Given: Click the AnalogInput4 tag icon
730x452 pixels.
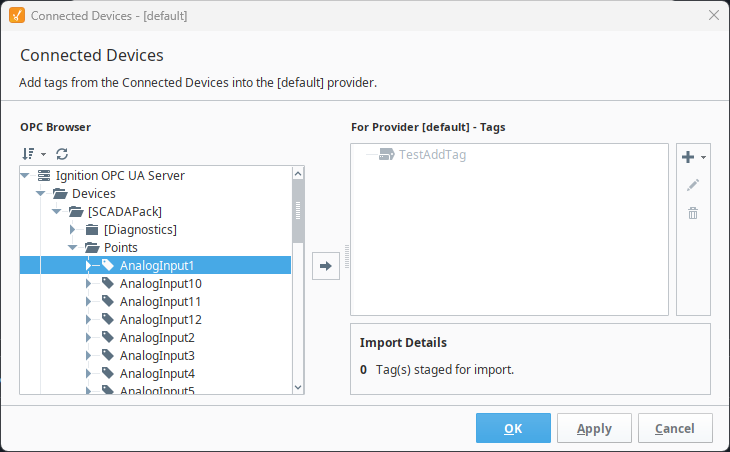Looking at the screenshot, I should (108, 373).
